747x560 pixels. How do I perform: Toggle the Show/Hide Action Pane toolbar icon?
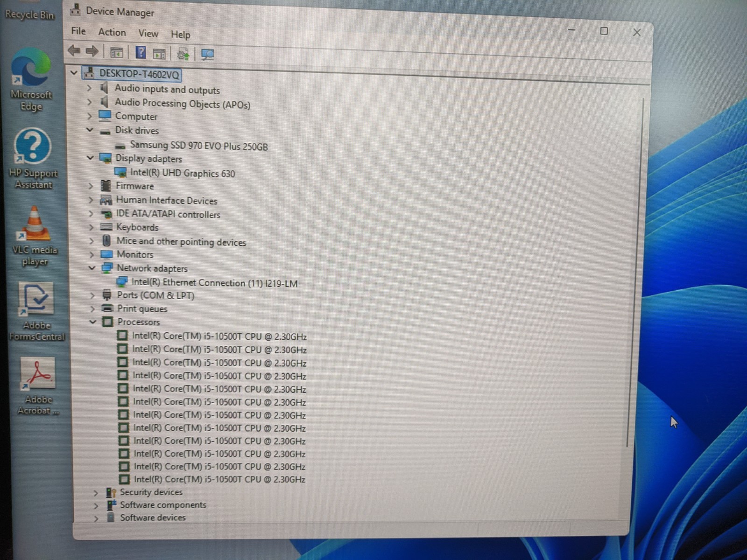(x=159, y=54)
